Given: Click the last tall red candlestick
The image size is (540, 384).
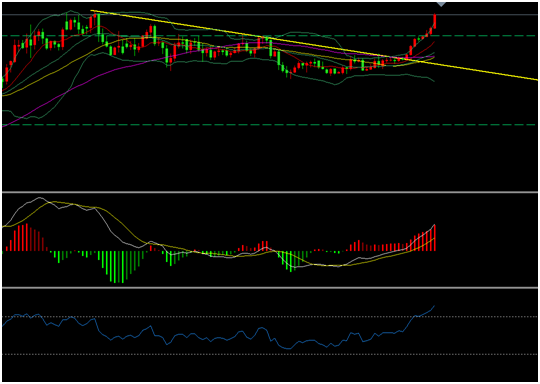Looking at the screenshot, I should (x=435, y=21).
